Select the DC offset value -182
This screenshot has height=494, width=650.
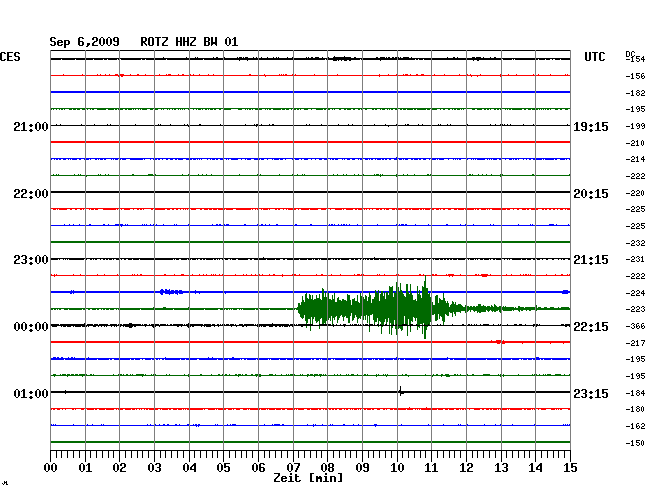pos(635,93)
